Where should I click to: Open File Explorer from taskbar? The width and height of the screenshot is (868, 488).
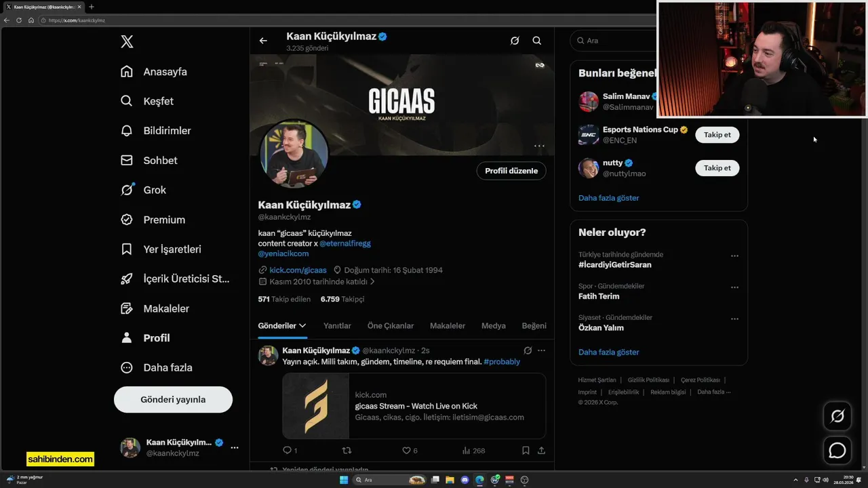click(450, 480)
